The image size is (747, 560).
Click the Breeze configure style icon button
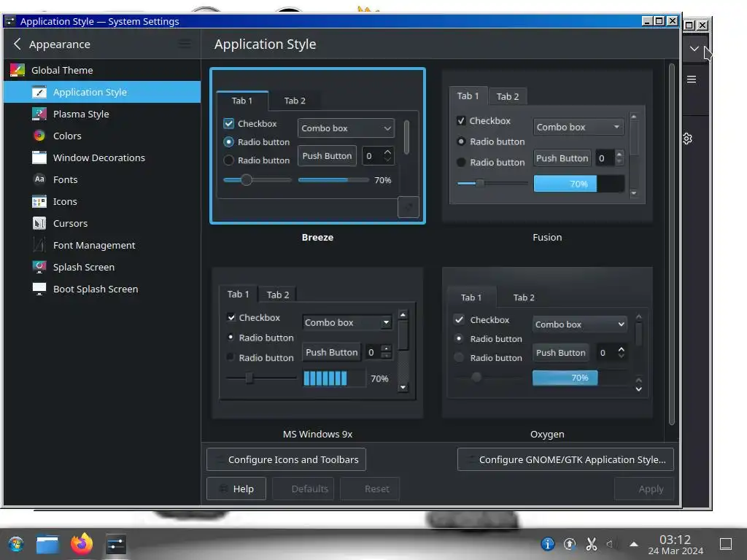pyautogui.click(x=409, y=207)
